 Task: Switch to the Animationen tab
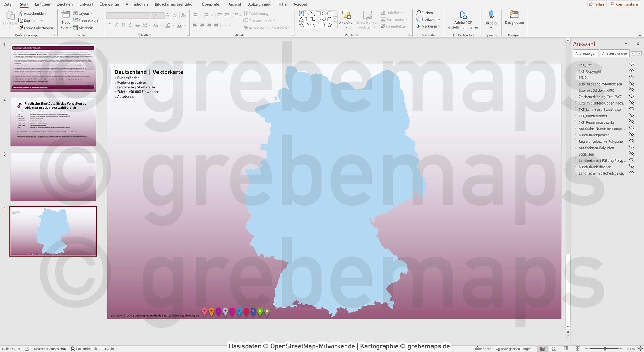[x=136, y=4]
